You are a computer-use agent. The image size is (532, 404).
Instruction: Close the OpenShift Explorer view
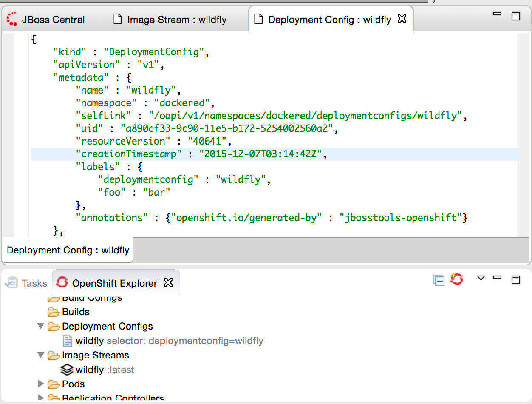tap(168, 283)
